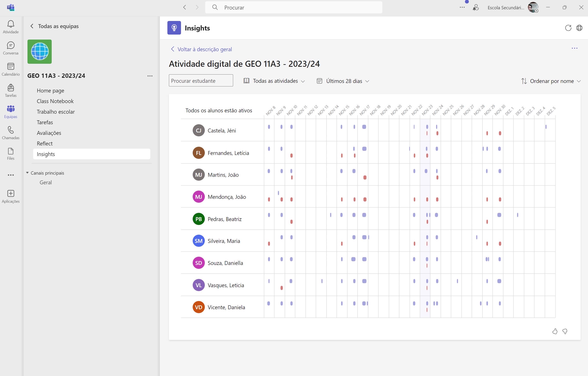Open Files in the left rail

(11, 154)
